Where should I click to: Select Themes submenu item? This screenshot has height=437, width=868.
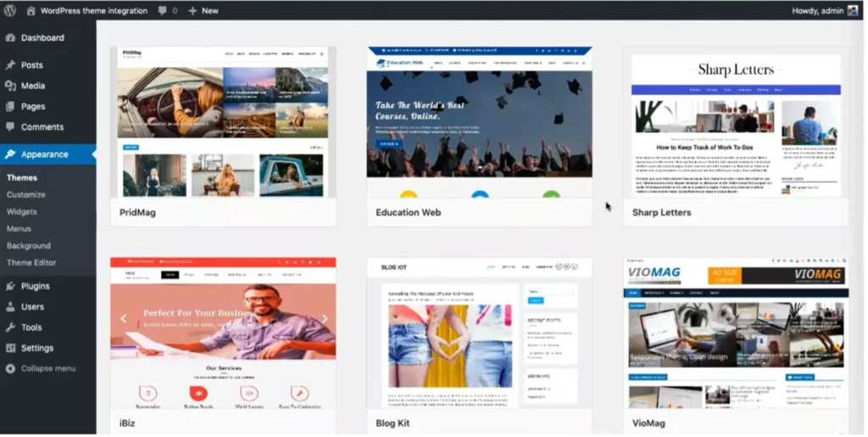pyautogui.click(x=22, y=178)
